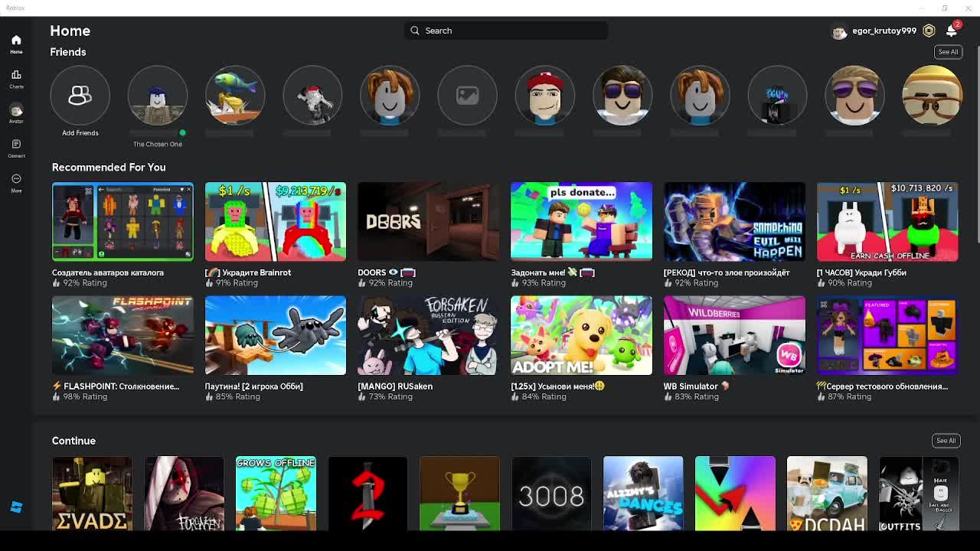Viewport: 980px width, 551px height.
Task: Open the Украдите Brainrot game thumbnail
Action: pos(276,222)
